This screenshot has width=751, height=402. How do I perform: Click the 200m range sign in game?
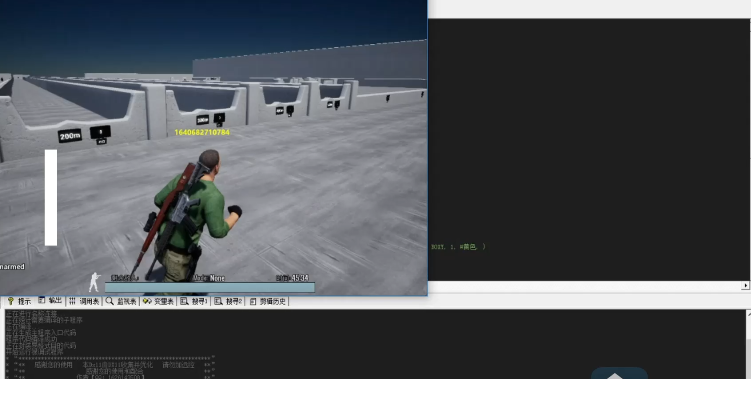(x=70, y=136)
